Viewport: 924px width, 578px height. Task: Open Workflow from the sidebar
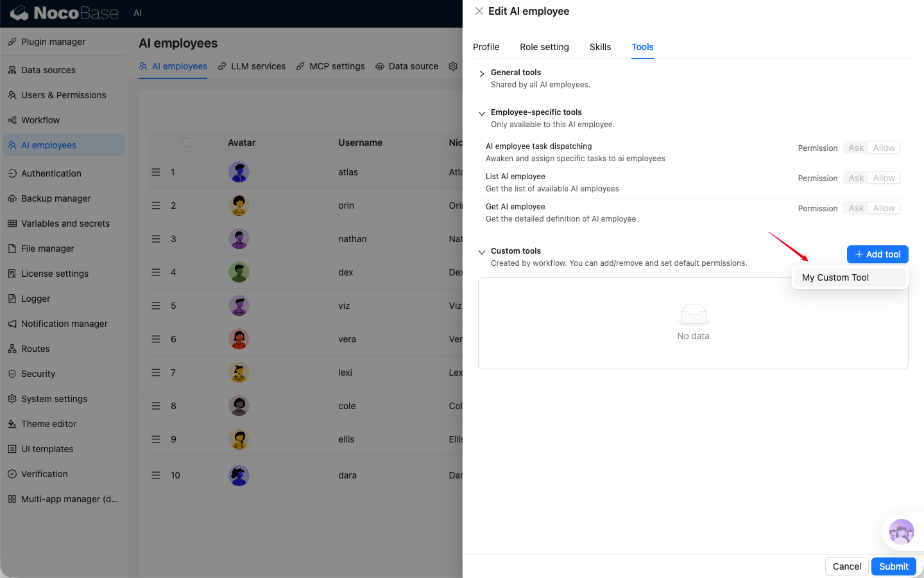coord(40,120)
